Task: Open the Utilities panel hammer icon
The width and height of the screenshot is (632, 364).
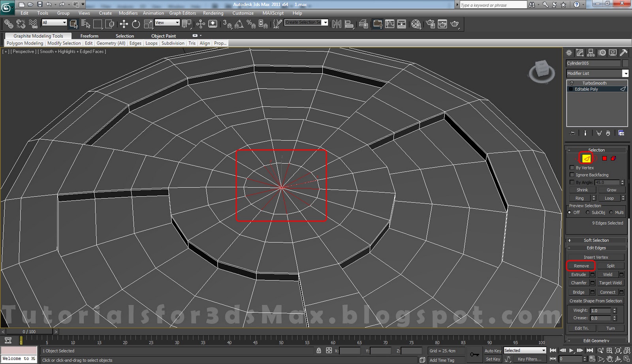Action: (623, 53)
